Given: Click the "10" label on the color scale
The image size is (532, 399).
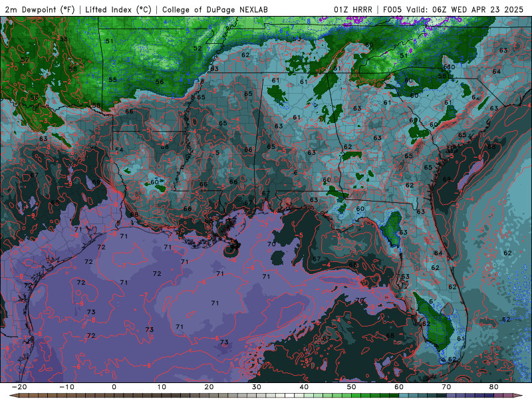Looking at the screenshot, I should (x=162, y=387).
